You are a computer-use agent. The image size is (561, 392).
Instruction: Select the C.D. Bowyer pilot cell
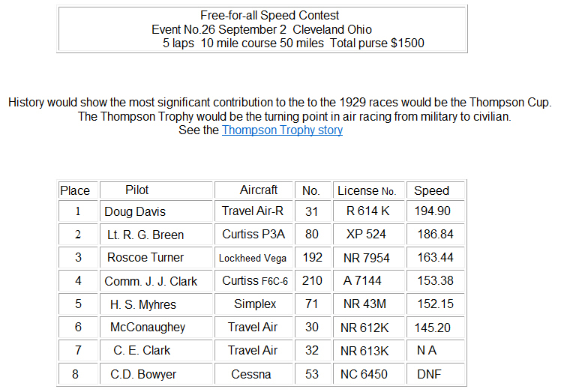[142, 374]
